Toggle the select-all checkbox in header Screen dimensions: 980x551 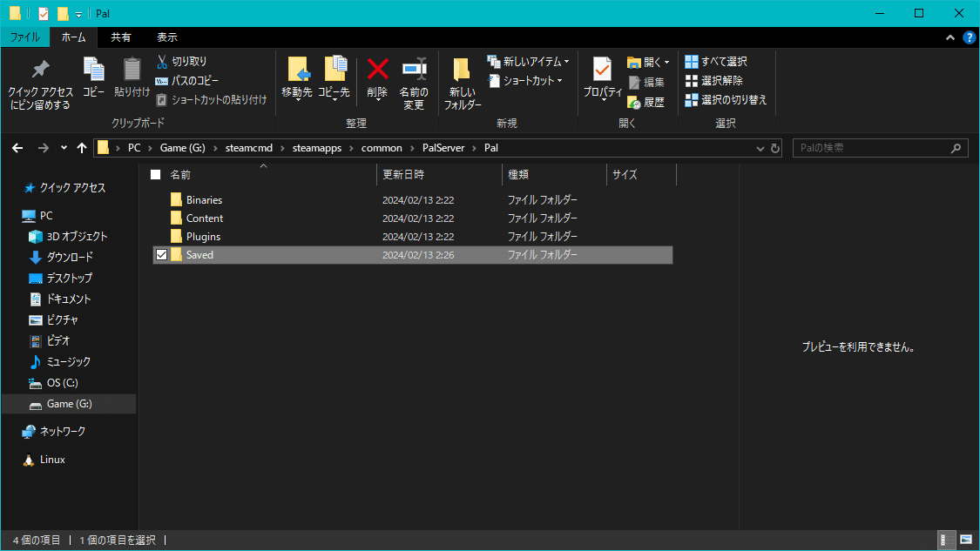coord(156,175)
